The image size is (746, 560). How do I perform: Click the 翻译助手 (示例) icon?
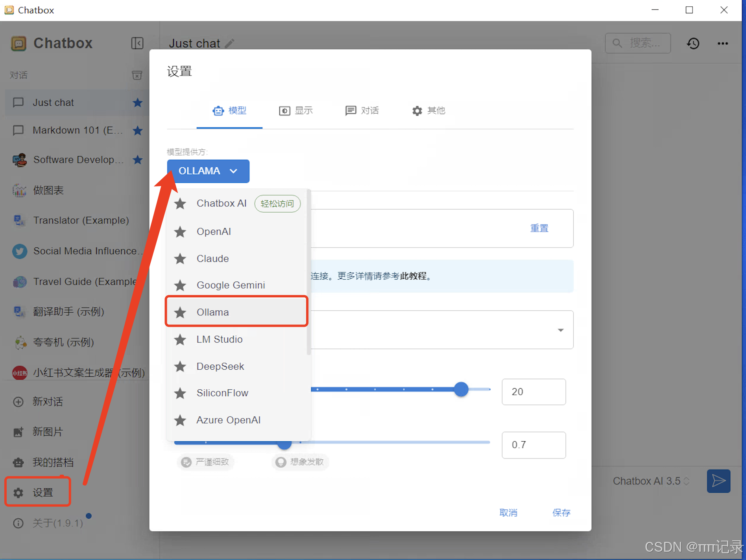click(x=20, y=311)
